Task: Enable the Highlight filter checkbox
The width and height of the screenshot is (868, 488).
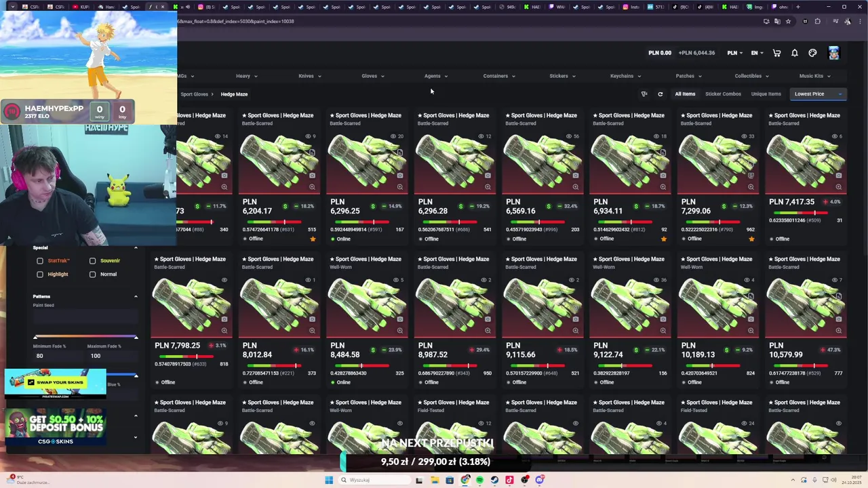Action: (x=40, y=274)
